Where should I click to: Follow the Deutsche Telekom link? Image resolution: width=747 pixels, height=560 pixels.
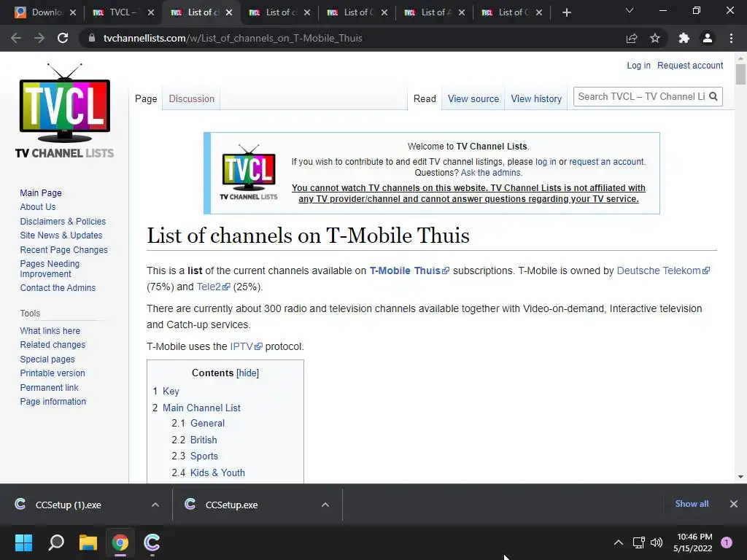[x=663, y=271]
